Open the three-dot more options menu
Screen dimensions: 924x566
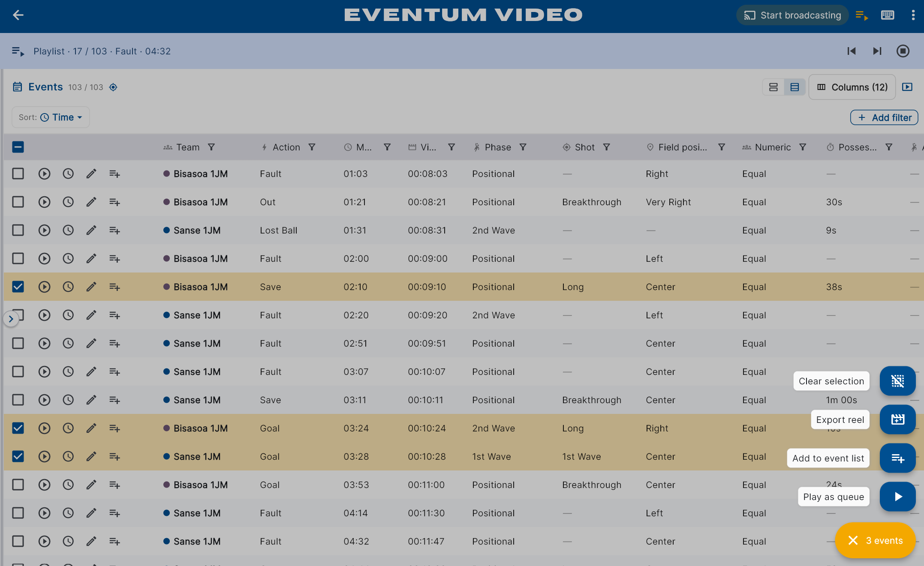(x=913, y=15)
